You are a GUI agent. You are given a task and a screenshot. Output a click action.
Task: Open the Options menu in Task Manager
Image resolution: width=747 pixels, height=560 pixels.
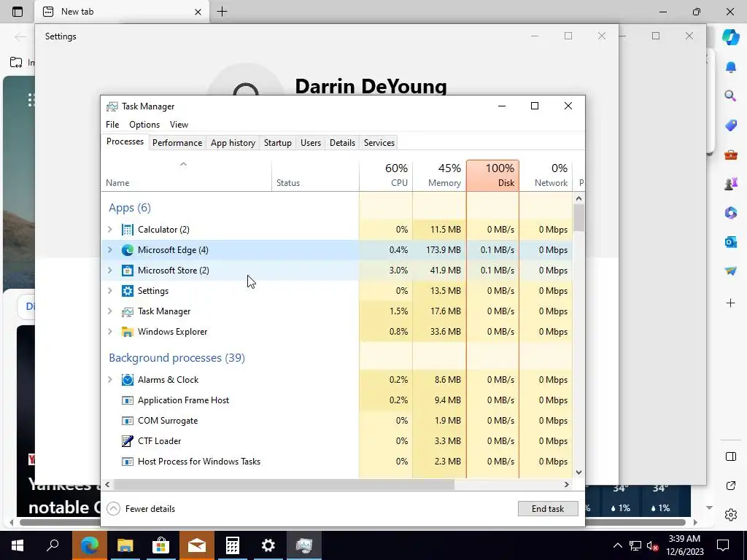click(x=144, y=125)
